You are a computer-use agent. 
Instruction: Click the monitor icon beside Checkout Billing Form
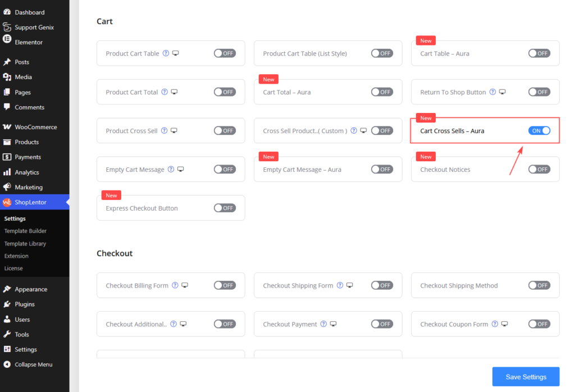click(185, 285)
